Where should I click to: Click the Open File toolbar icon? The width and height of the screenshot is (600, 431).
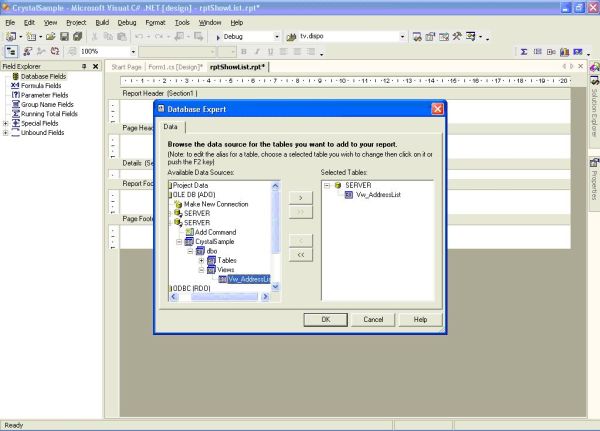point(51,37)
